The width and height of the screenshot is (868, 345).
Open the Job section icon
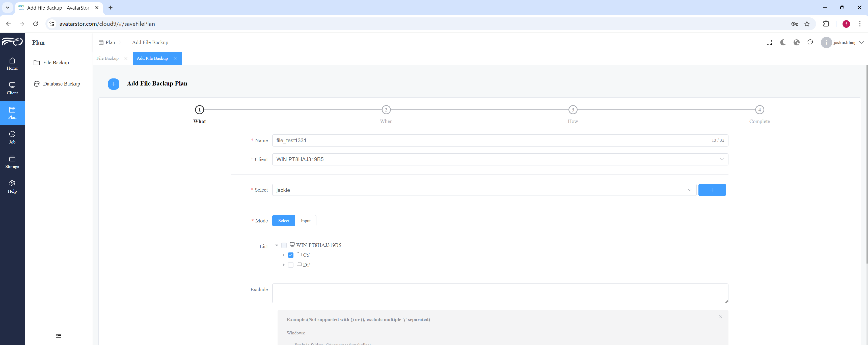pos(12,134)
